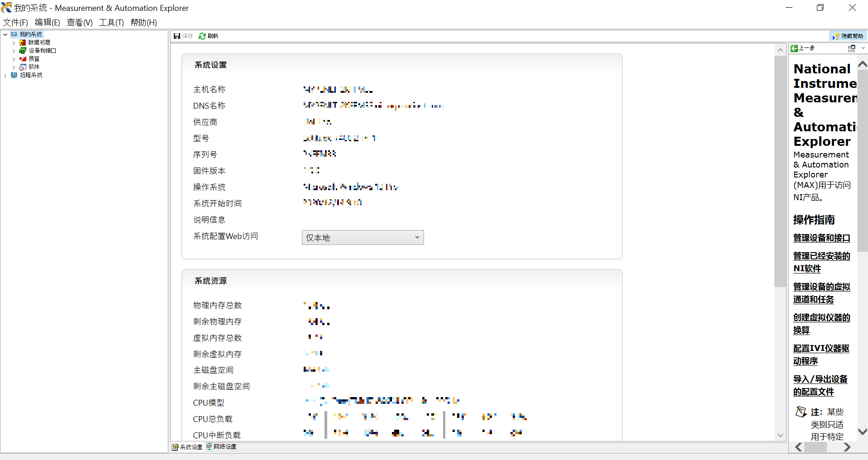
Task: Switch to the 网络设置 tab
Action: pos(221,447)
